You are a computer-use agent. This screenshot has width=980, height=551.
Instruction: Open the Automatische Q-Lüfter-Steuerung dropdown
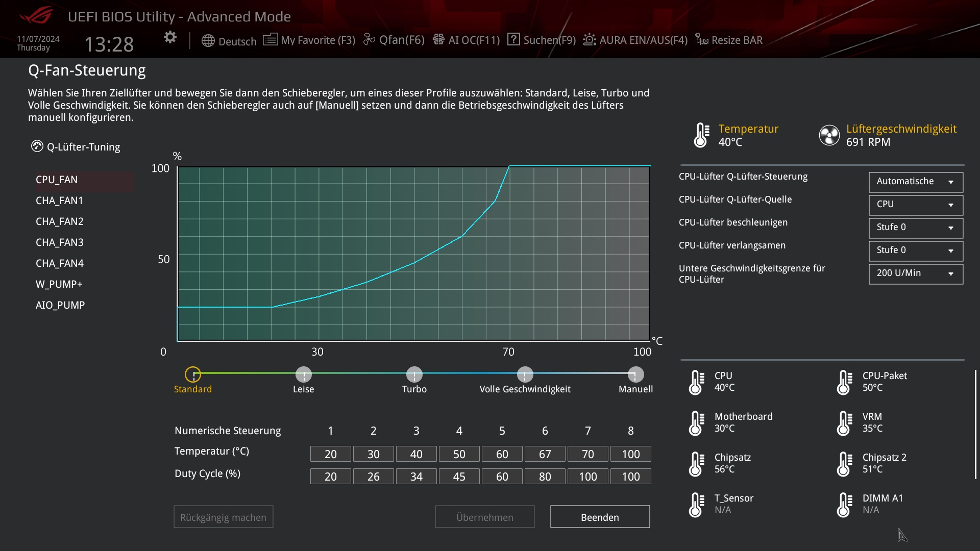[916, 182]
